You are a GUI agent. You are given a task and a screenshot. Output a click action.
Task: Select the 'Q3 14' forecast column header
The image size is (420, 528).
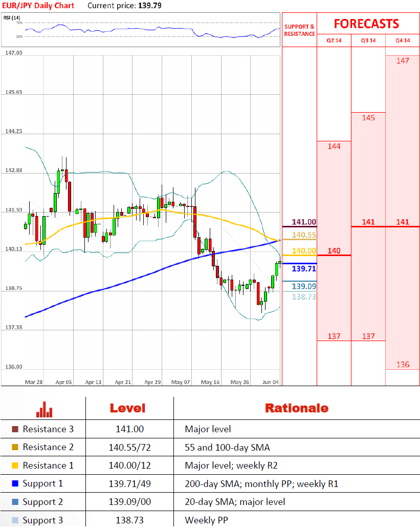coord(368,40)
